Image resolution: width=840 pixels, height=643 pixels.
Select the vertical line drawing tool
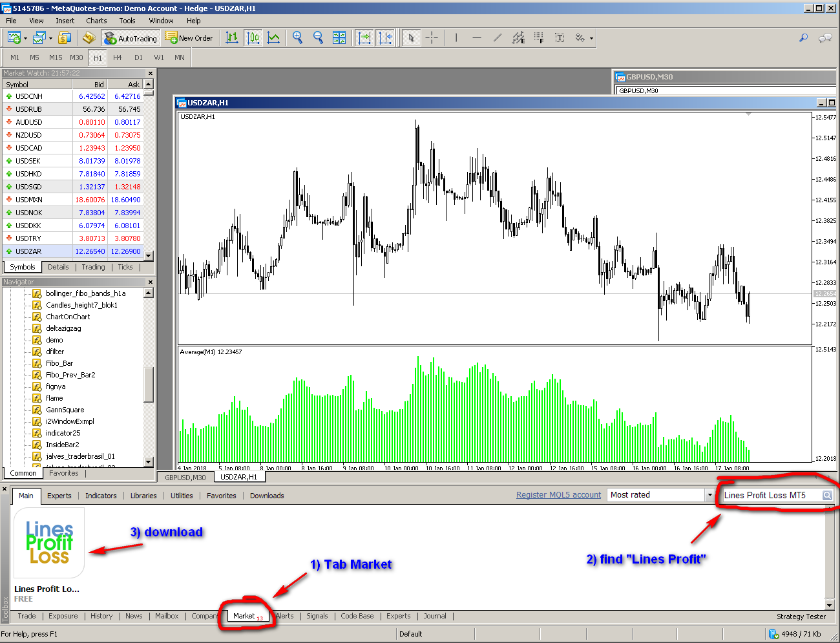456,37
